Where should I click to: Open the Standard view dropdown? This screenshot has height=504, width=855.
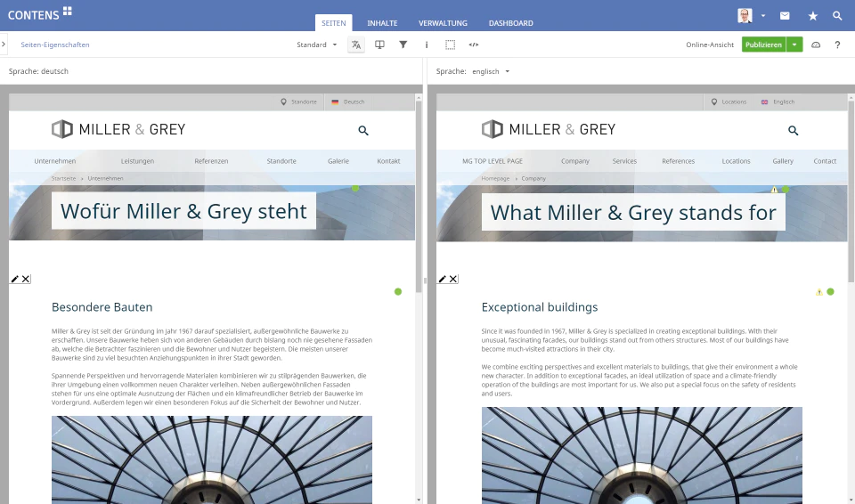point(317,45)
